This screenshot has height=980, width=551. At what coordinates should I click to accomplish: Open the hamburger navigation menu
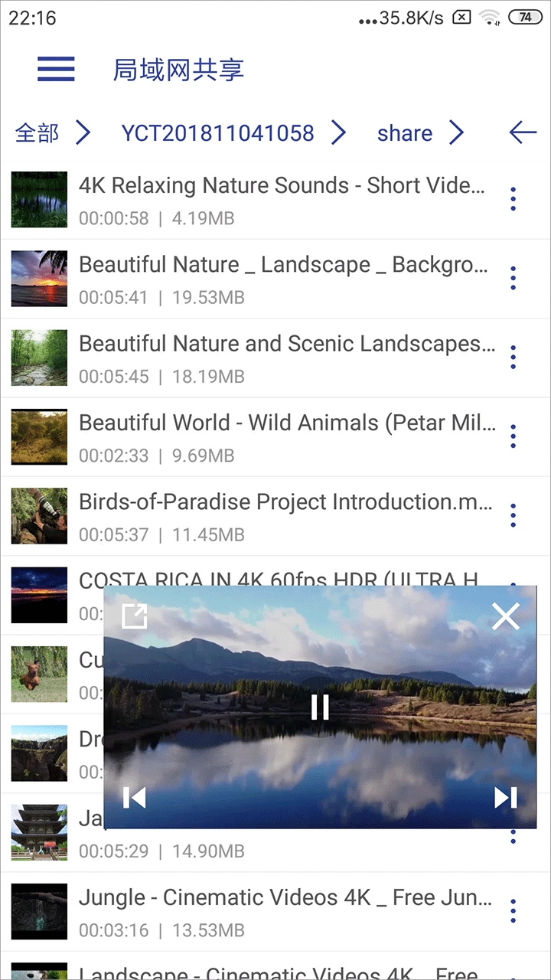tap(56, 69)
